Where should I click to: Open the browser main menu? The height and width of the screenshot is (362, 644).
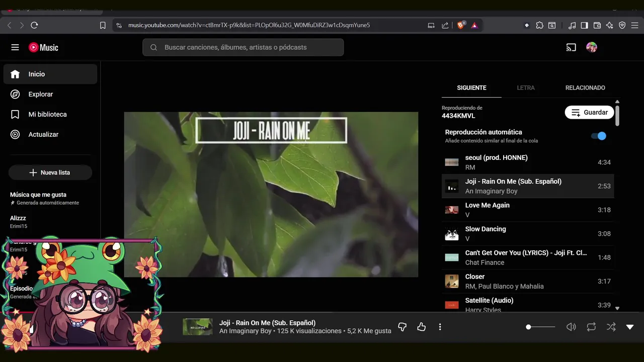(x=635, y=25)
